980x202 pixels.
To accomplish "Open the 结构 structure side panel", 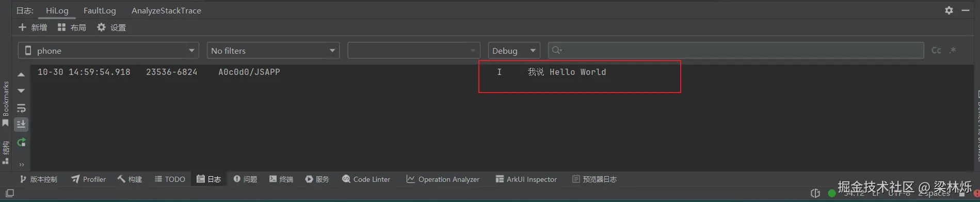I will click(x=6, y=152).
